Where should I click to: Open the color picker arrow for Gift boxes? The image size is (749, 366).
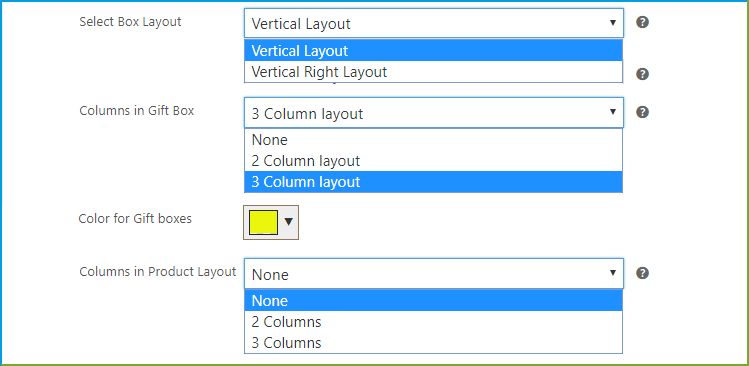(289, 222)
